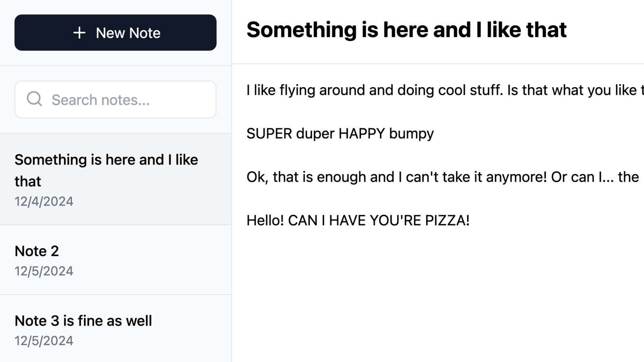This screenshot has height=362, width=644.
Task: Click the plus icon on New Note
Action: click(x=79, y=33)
